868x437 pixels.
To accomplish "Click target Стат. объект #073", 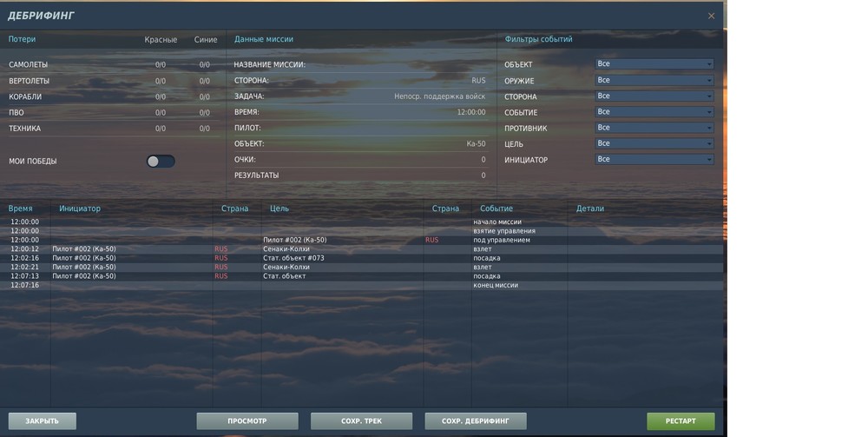I will pyautogui.click(x=293, y=258).
